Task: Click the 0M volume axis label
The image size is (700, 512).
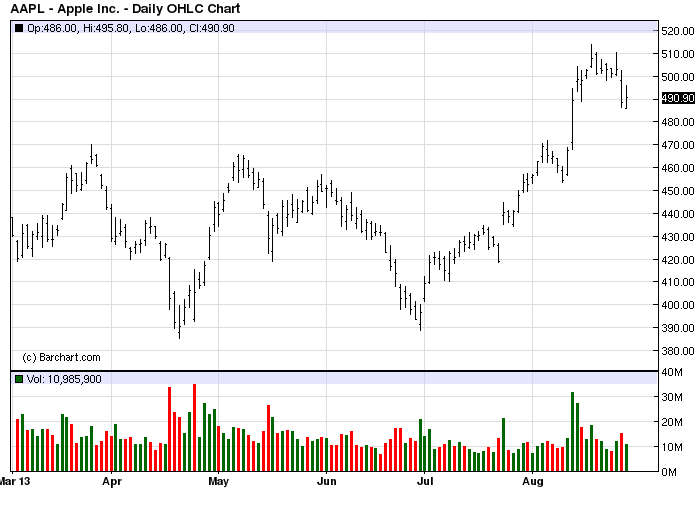Action: point(669,472)
